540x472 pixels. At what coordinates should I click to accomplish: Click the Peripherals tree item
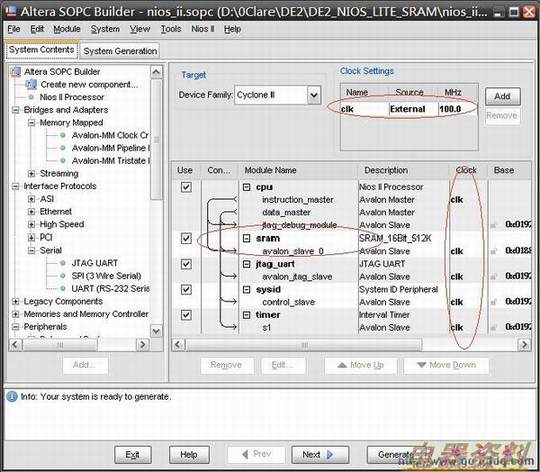point(45,327)
